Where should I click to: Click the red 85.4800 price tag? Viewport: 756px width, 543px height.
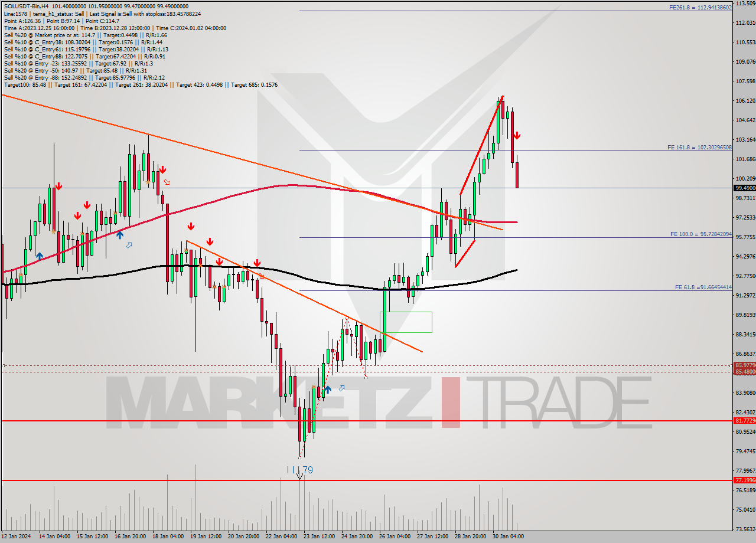pos(744,372)
